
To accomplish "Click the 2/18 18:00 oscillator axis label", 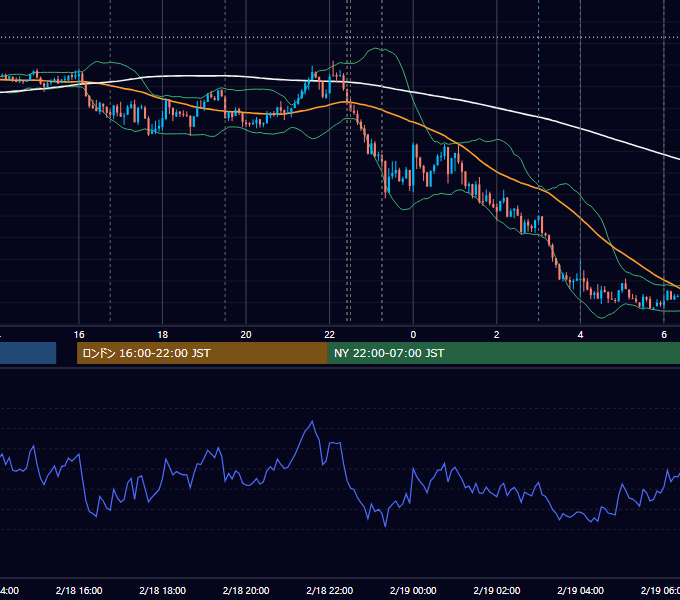I will [163, 590].
